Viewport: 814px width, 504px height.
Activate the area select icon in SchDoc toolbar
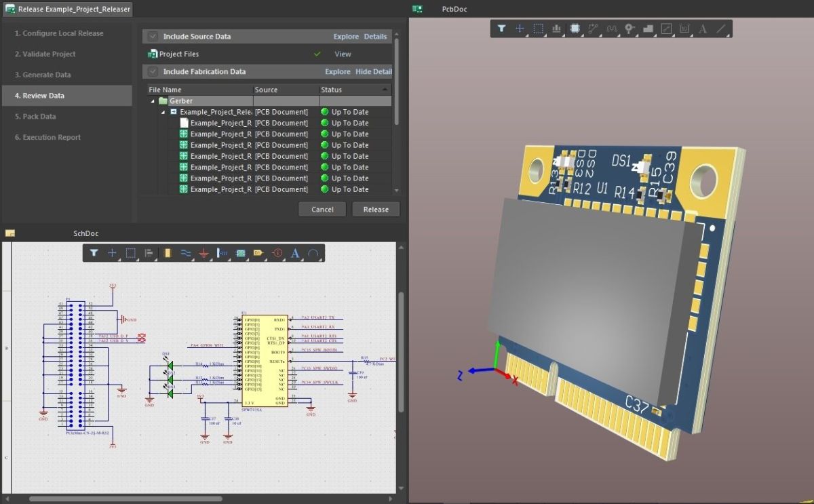coord(130,253)
